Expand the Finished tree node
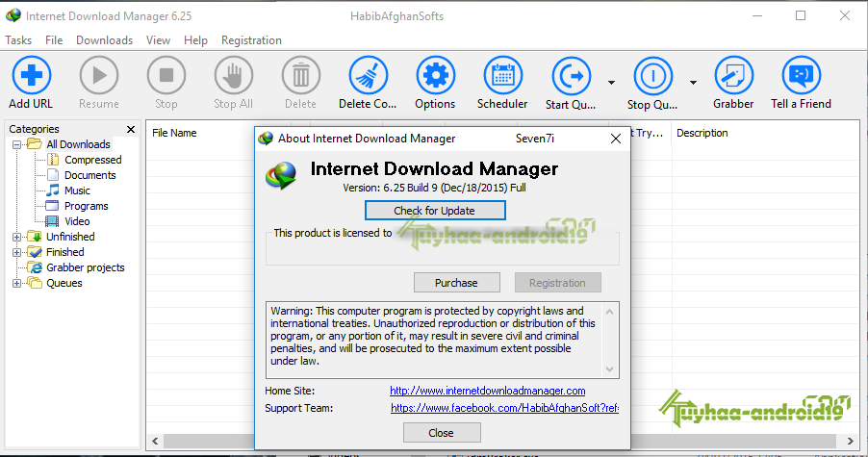 coord(16,252)
